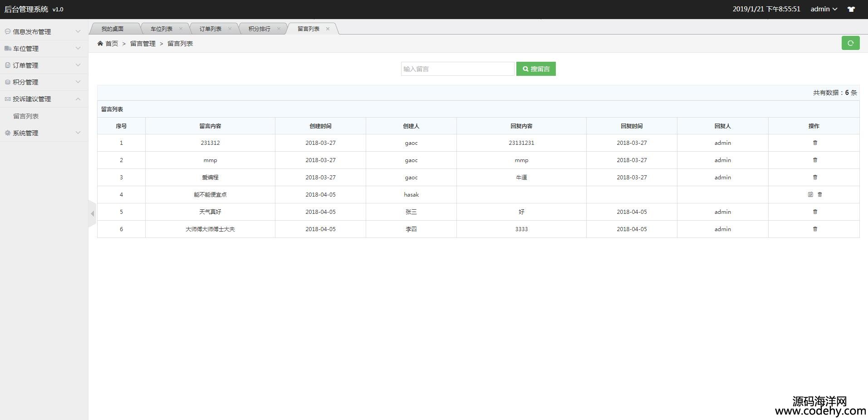Open reply icon for hasak's message
This screenshot has width=868, height=420.
810,195
